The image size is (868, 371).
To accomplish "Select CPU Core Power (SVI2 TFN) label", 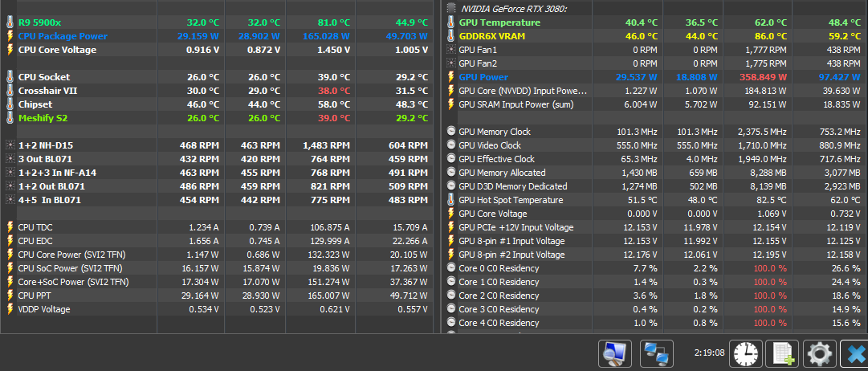I will pyautogui.click(x=72, y=255).
